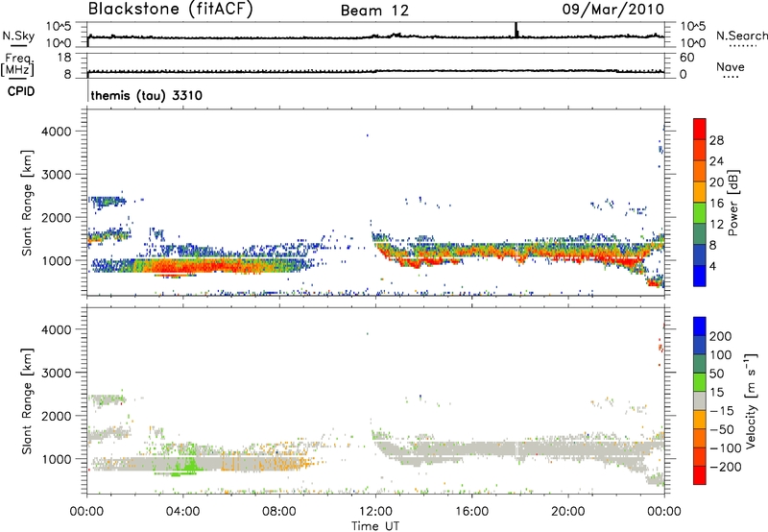The height and width of the screenshot is (532, 768).
Task: Click the noise spike near 18:00 in N.Sky plot
Action: tap(516, 30)
